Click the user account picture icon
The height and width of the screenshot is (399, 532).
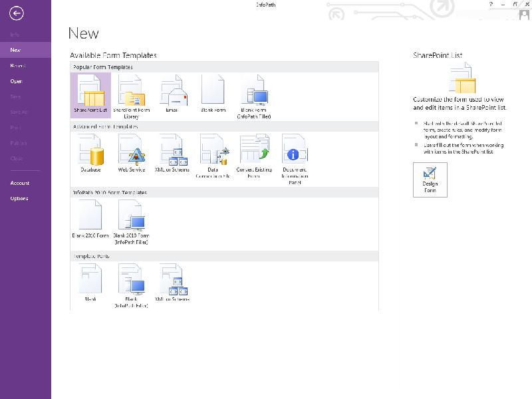point(524,15)
